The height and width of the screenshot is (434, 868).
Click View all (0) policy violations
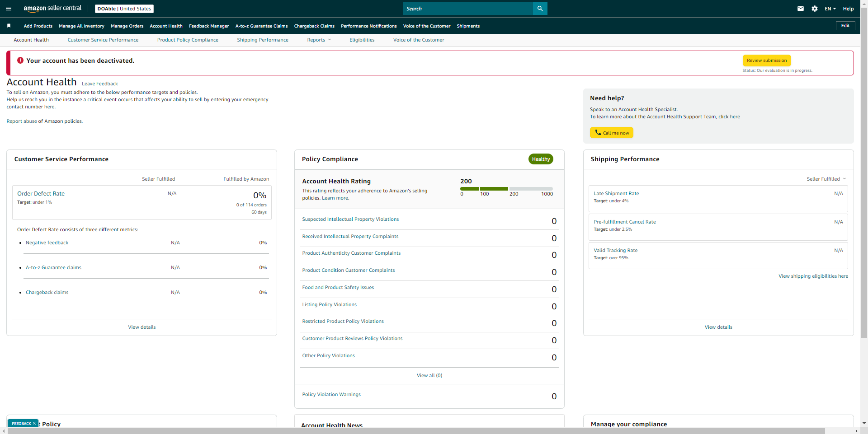[x=429, y=375]
